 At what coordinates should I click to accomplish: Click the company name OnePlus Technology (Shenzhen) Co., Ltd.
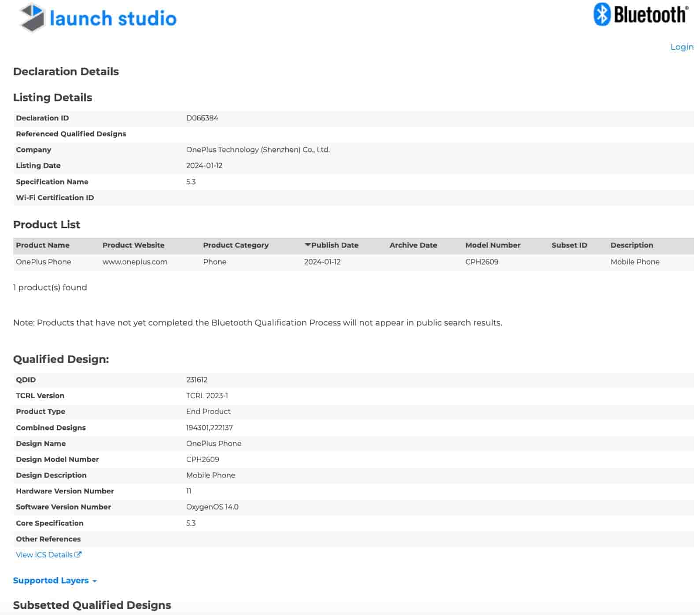pyautogui.click(x=258, y=150)
